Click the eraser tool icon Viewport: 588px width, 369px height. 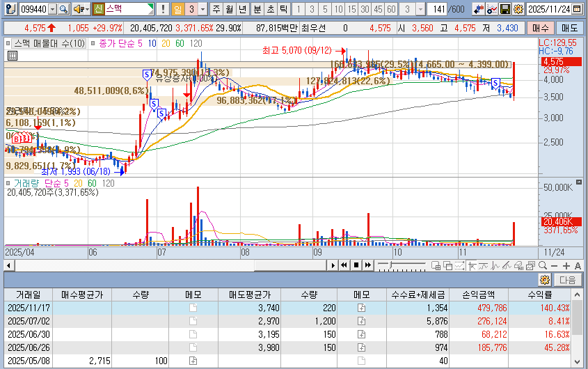click(x=518, y=266)
